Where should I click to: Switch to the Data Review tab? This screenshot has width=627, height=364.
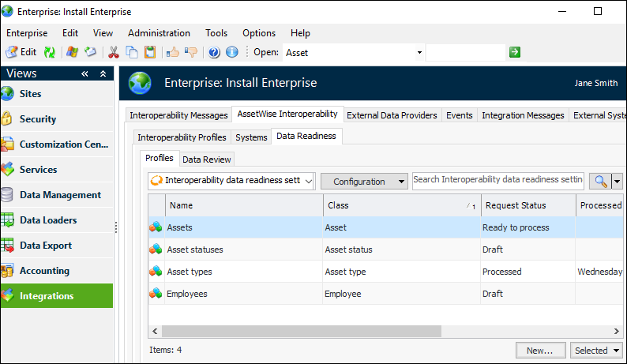tap(207, 159)
